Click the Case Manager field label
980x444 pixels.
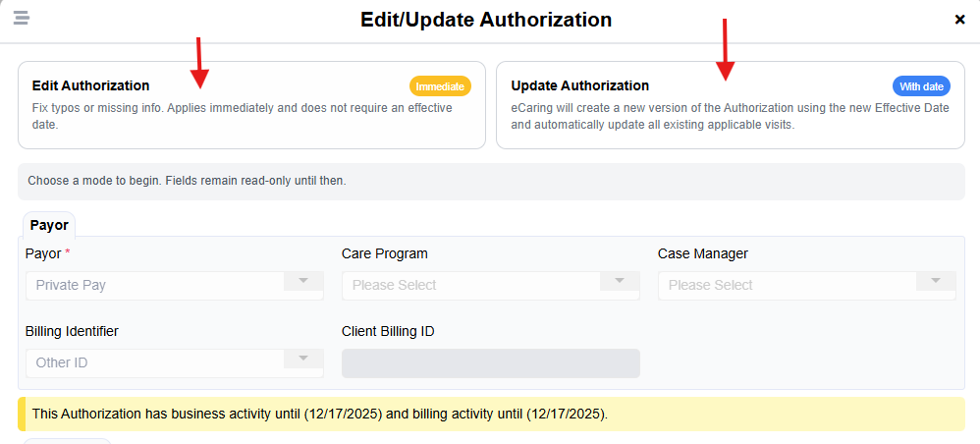point(703,253)
